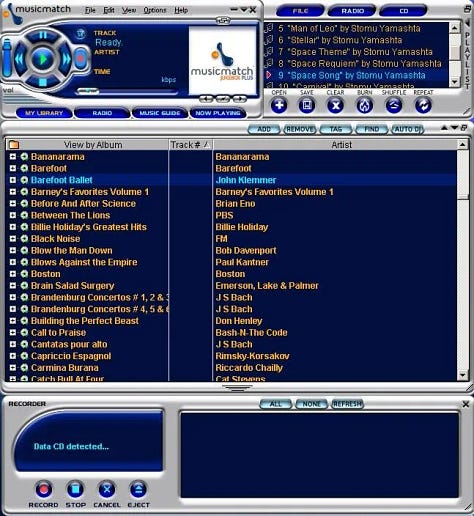
Task: Click the CANCEL button in the Recorder panel
Action: tap(107, 489)
